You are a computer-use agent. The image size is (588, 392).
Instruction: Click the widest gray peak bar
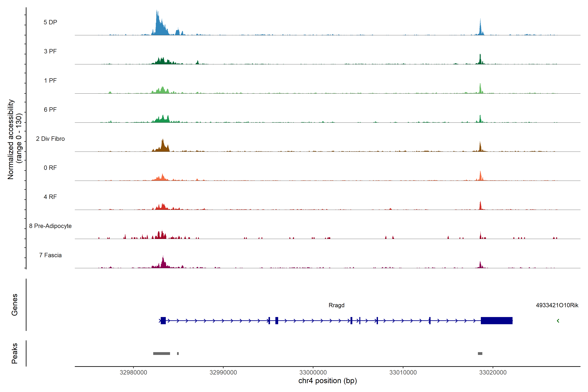point(162,353)
